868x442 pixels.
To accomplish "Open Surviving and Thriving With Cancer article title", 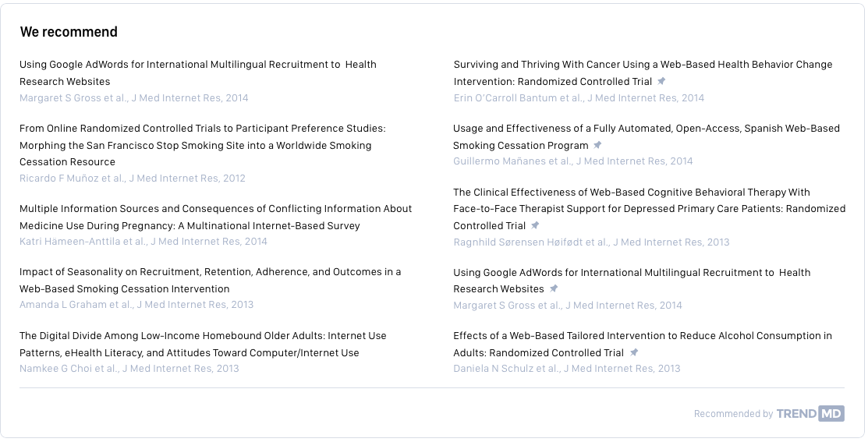I will click(643, 72).
